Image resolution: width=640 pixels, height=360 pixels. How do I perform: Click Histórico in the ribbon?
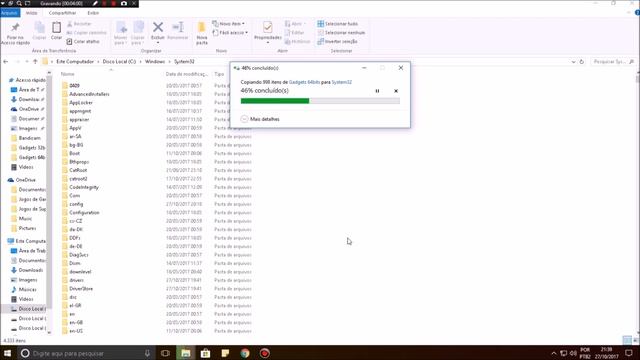tap(298, 42)
